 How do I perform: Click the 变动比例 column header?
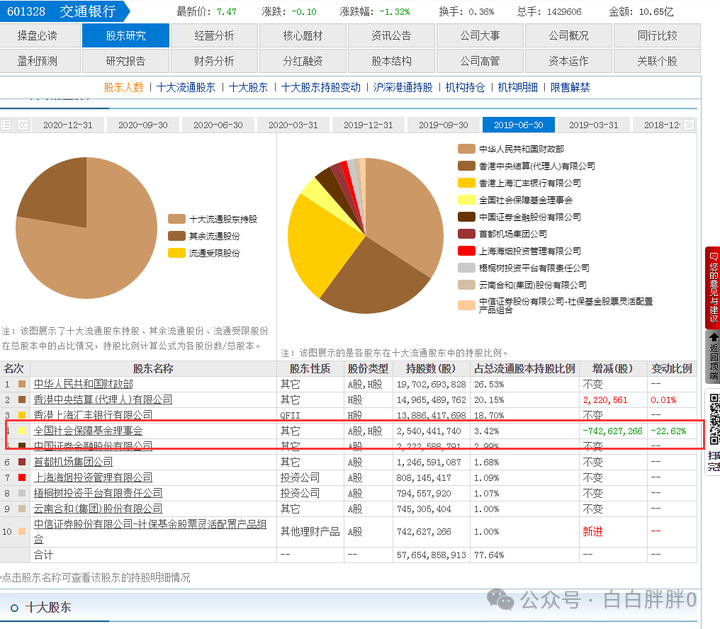click(x=671, y=369)
